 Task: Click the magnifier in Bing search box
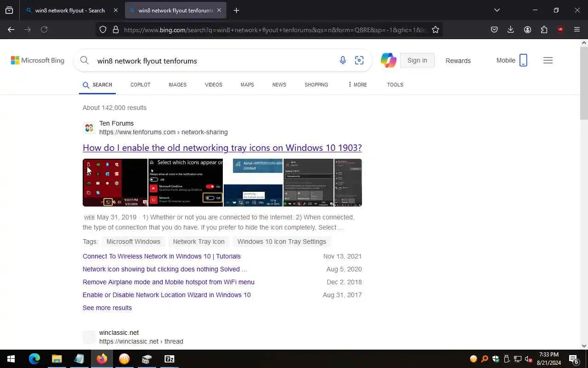pyautogui.click(x=85, y=60)
